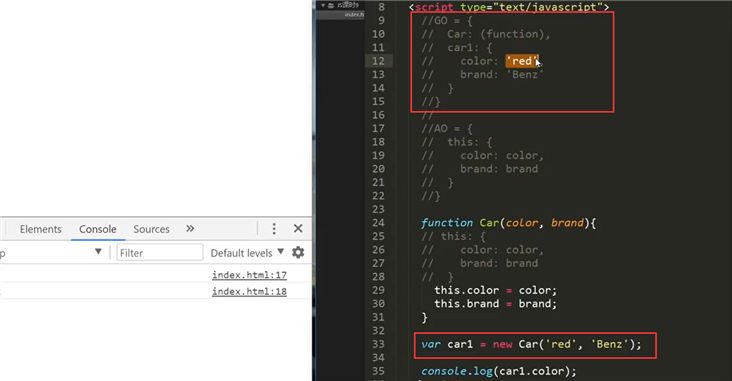Open the Default levels dropdown
This screenshot has height=381, width=732.
[x=247, y=253]
